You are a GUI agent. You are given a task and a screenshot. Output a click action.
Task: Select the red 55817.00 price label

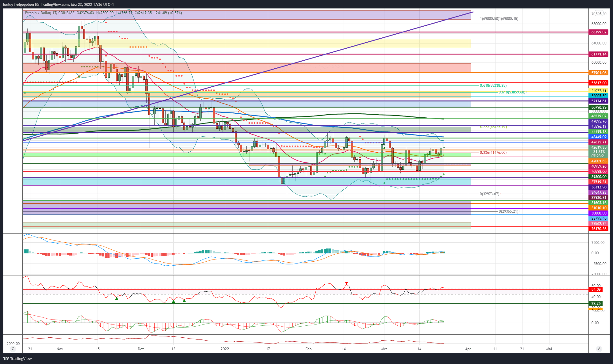[x=599, y=83]
